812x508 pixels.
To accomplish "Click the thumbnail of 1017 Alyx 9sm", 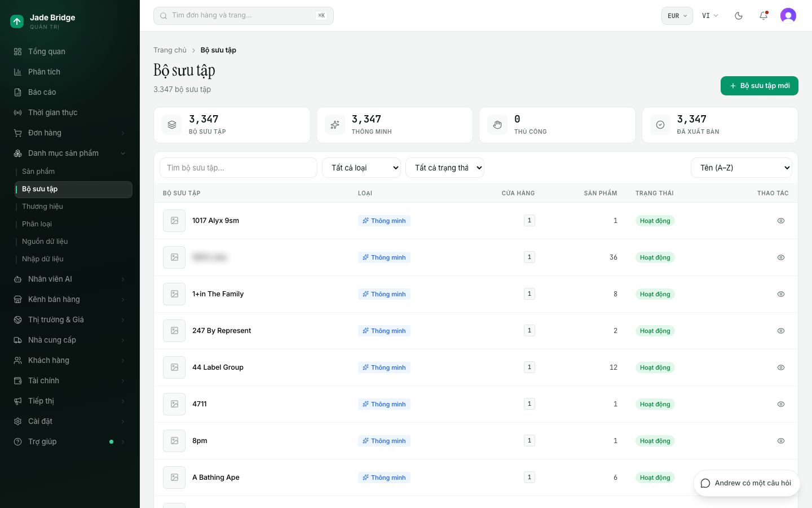I will tap(174, 221).
